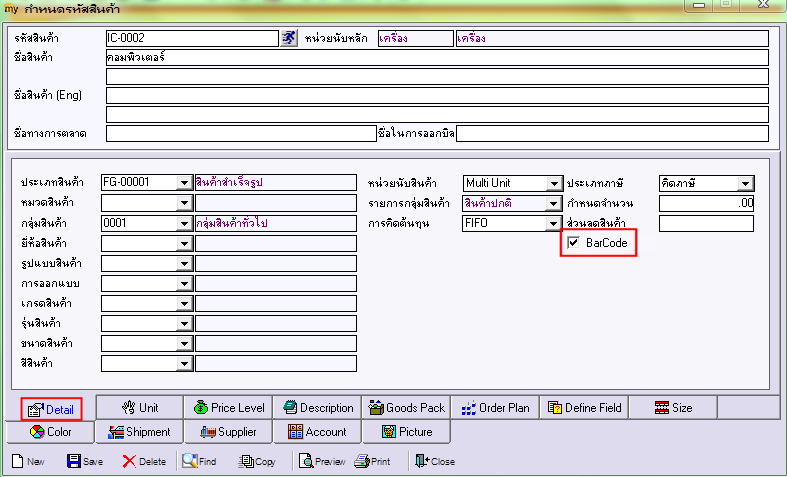787x477 pixels.
Task: Click the product name (Eng) field
Action: tap(436, 95)
